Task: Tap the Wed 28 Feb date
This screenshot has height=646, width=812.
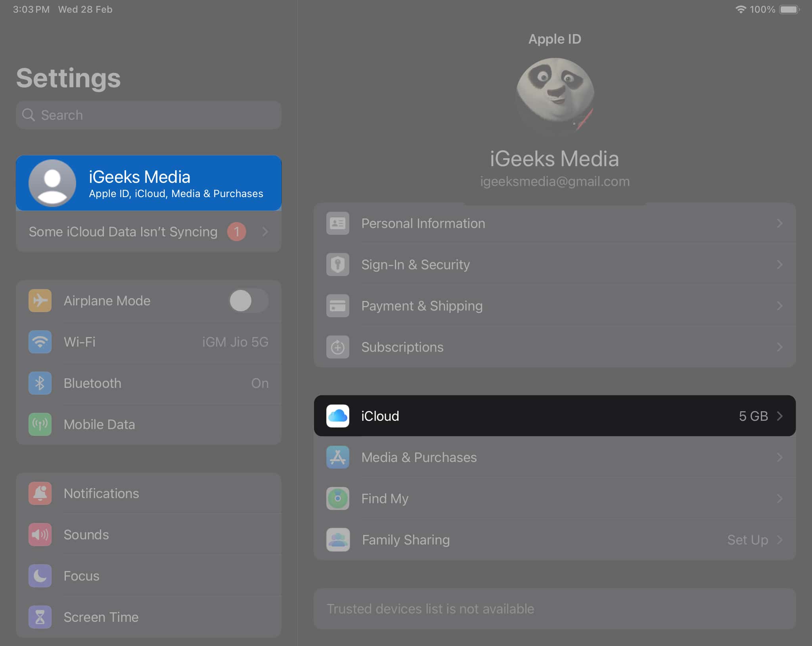Action: 85,9
